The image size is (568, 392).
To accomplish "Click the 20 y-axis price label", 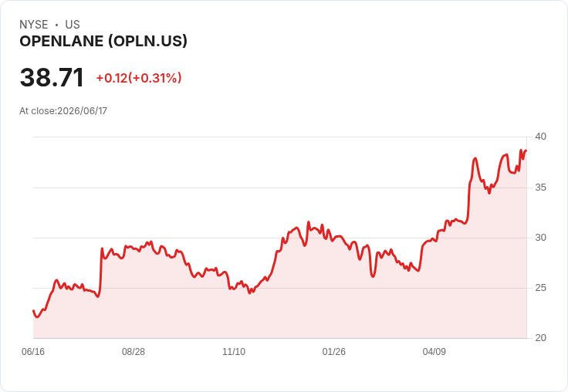I will 541,338.
